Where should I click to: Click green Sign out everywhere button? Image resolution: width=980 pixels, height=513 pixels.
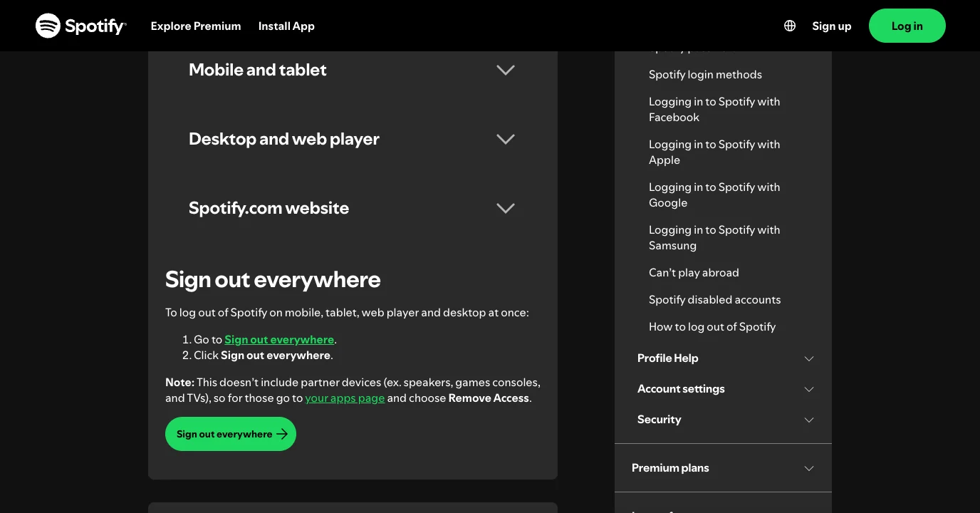click(x=231, y=434)
